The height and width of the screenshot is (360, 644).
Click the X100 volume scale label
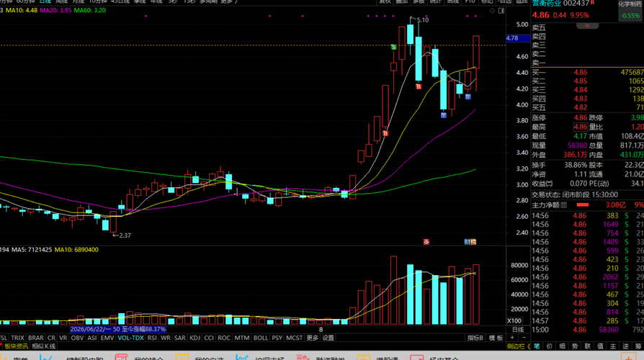[x=514, y=321]
